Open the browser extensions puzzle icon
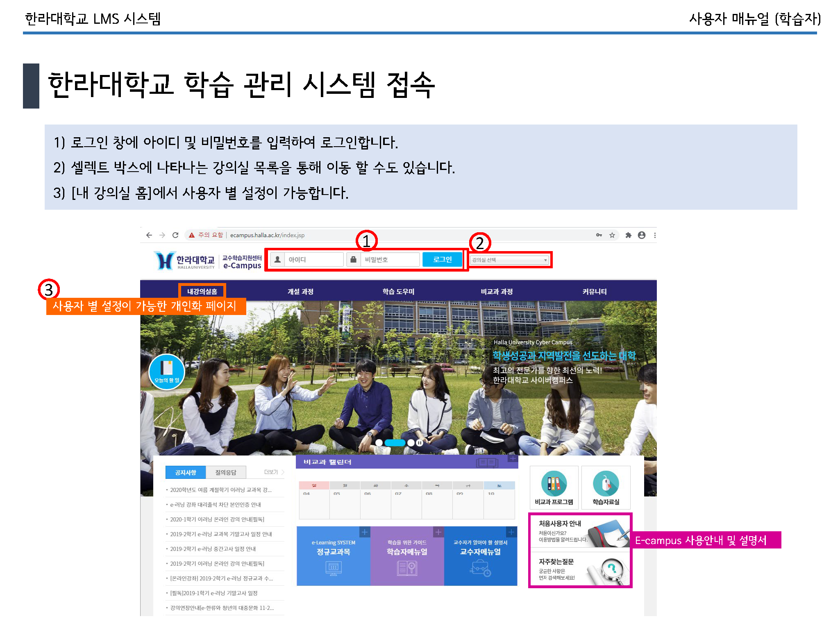The width and height of the screenshot is (840, 630). pyautogui.click(x=628, y=235)
